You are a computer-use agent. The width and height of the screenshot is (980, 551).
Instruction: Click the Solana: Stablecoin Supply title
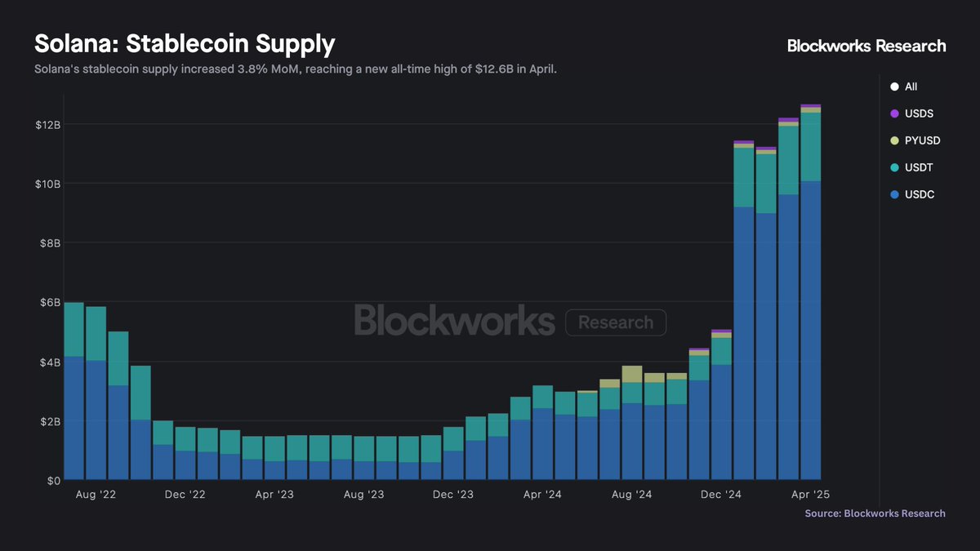tap(185, 44)
